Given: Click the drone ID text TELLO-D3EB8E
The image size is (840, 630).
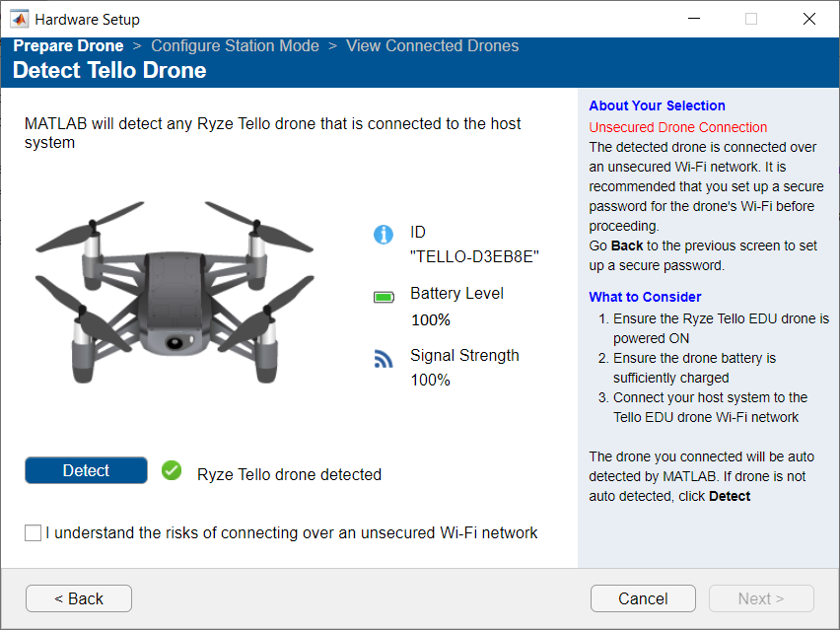Looking at the screenshot, I should click(474, 258).
